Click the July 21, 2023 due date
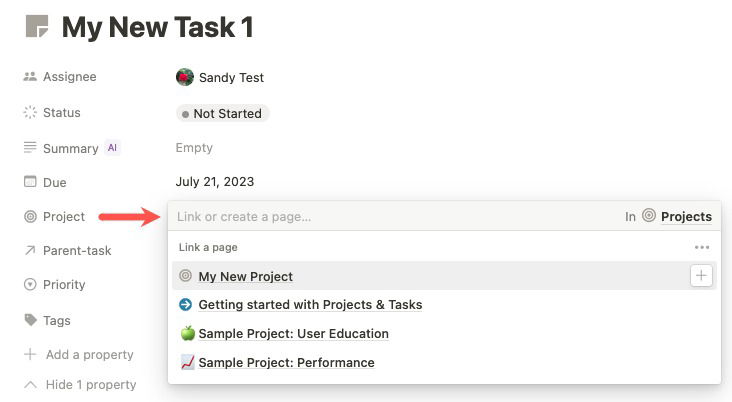Viewport: 732px width, 402px height. [214, 182]
